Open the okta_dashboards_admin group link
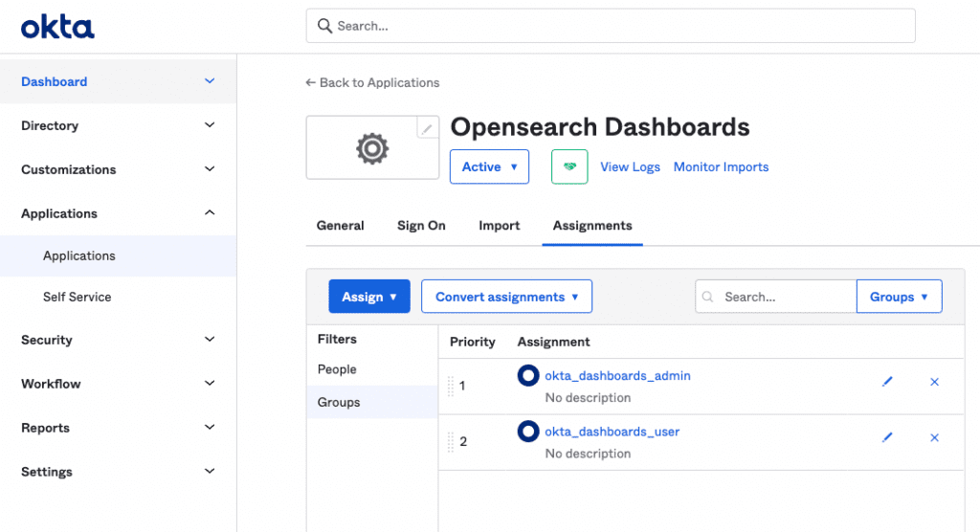This screenshot has width=980, height=532. click(x=617, y=376)
